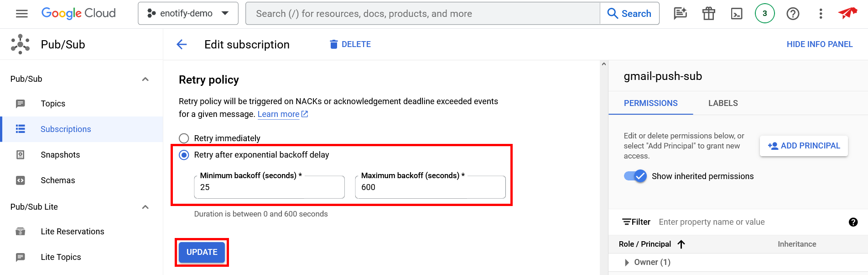868x275 pixels.
Task: Click the back arrow beside Edit subscription
Action: [182, 44]
